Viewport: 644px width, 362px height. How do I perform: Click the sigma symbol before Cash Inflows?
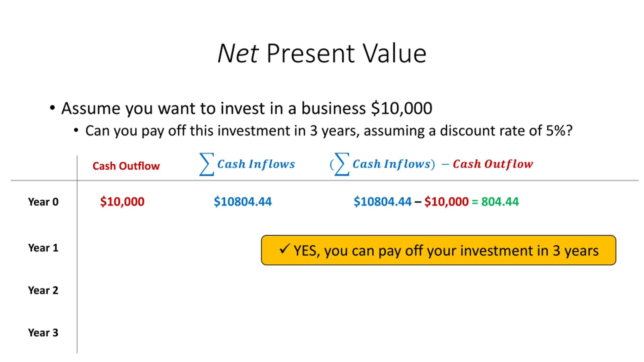207,164
